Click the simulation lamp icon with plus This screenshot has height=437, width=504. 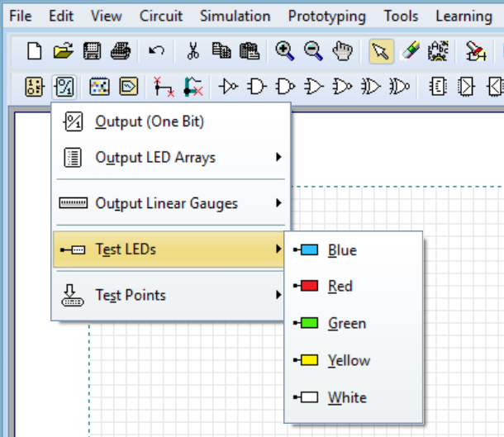coord(476,50)
